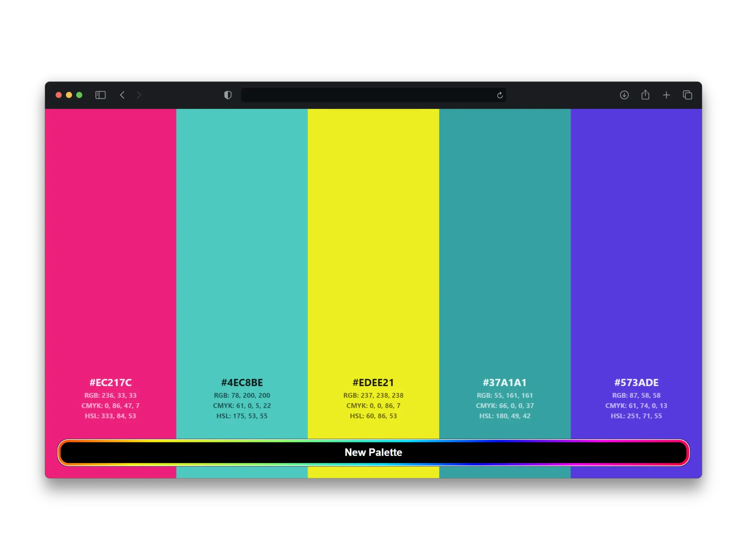Click the share icon
The width and height of the screenshot is (747, 560).
click(x=645, y=95)
